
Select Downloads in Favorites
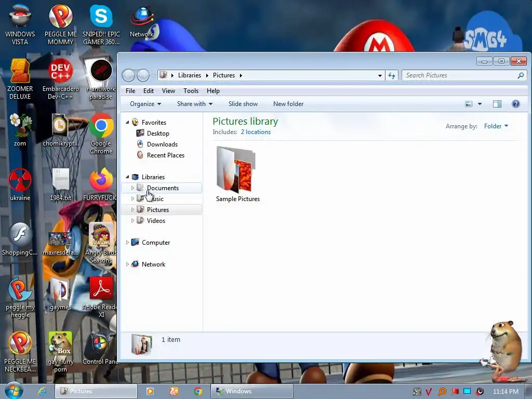[x=162, y=144]
